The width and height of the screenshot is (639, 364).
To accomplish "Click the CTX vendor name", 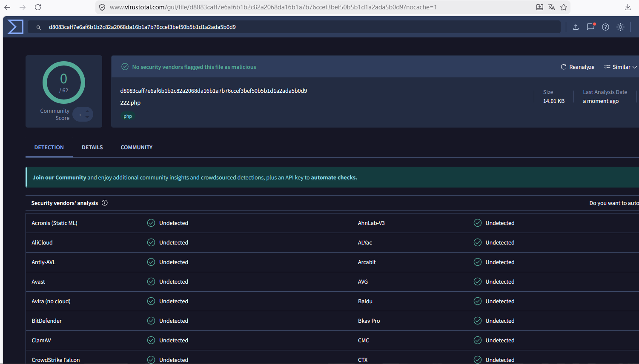I will (x=363, y=360).
